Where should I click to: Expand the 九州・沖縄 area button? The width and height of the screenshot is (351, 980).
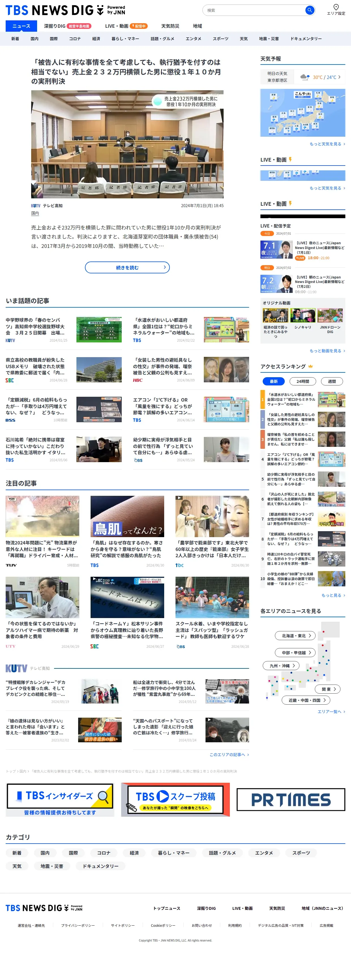click(x=281, y=666)
